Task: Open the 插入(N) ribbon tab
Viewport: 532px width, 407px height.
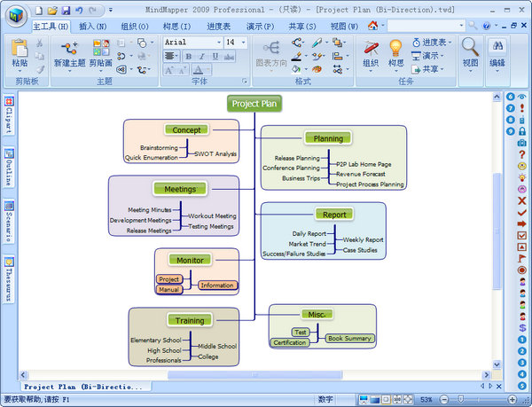Action: point(92,26)
